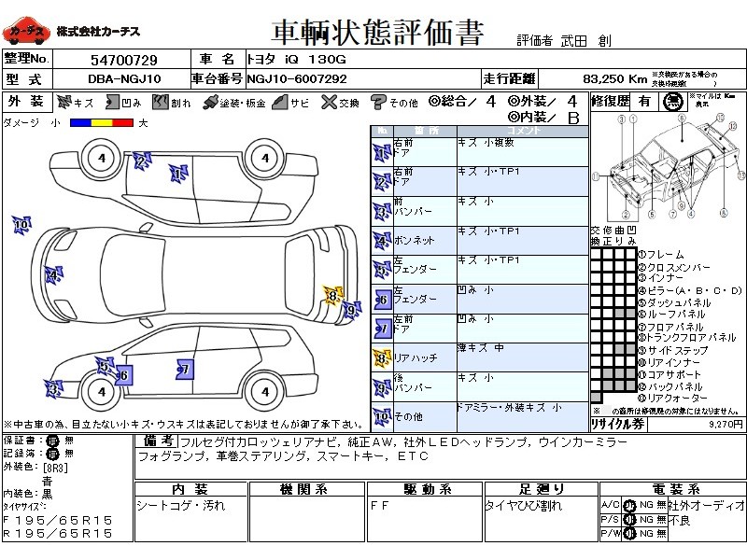Click the カーチス company logo
This screenshot has height=560, width=747.
26,32
